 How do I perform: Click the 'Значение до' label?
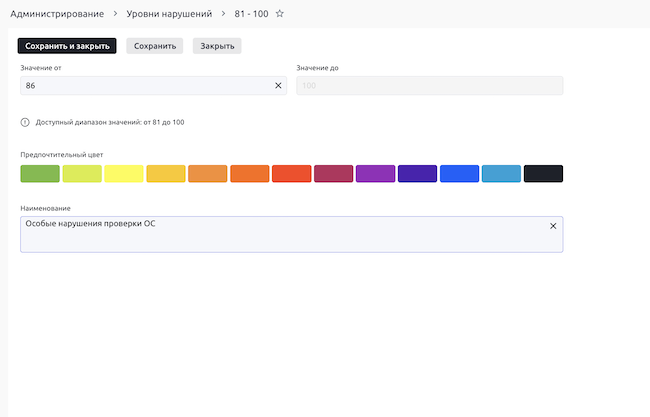(317, 68)
